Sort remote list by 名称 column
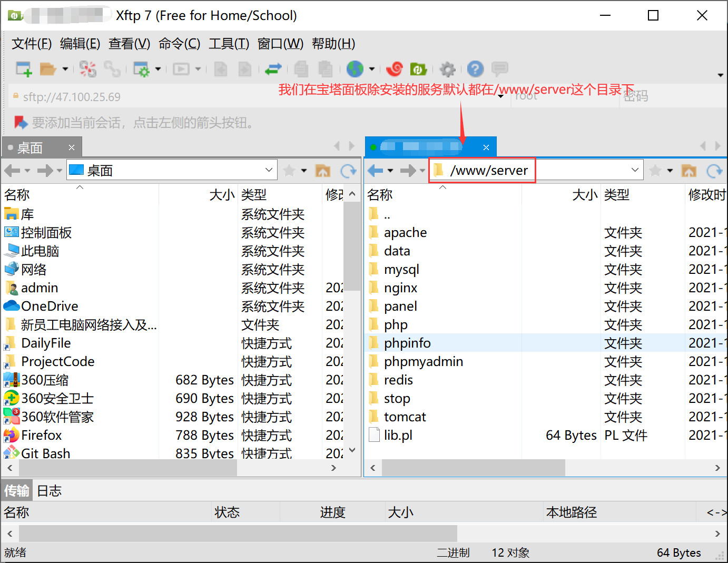Viewport: 728px width, 563px height. click(380, 194)
